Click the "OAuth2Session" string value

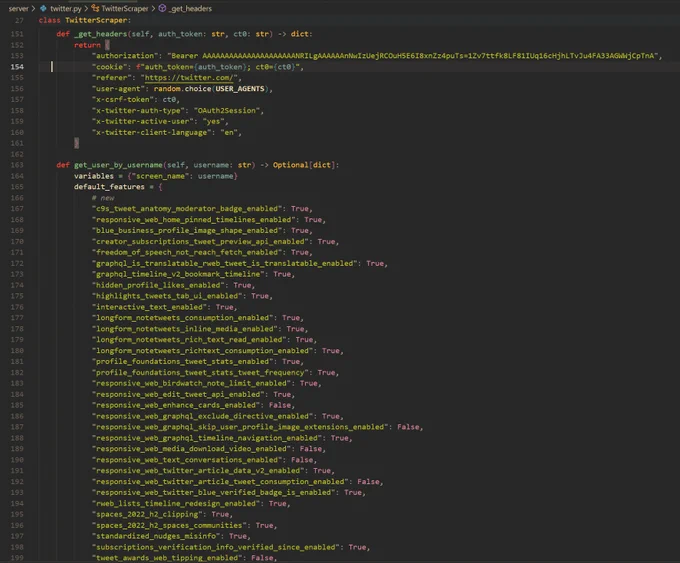point(226,111)
